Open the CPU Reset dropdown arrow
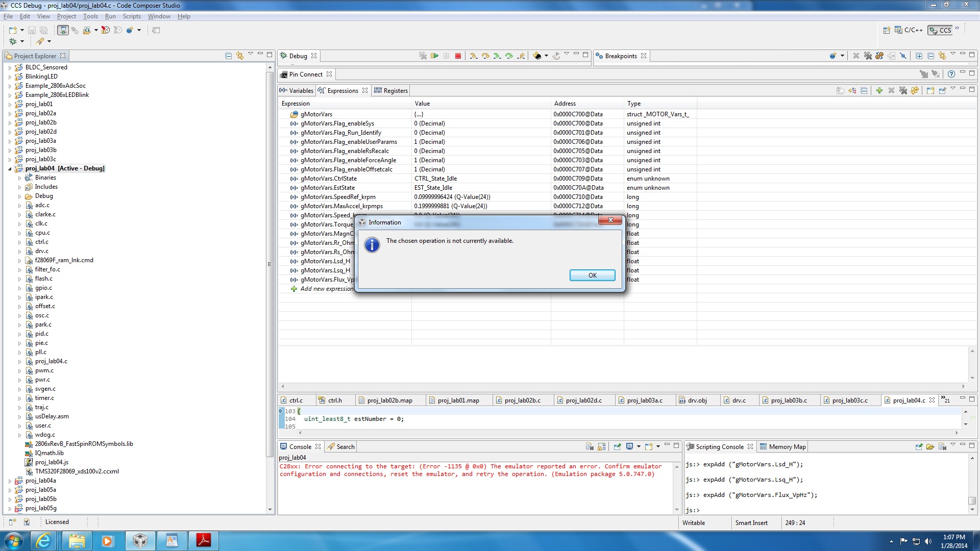The image size is (980, 551). pos(546,56)
